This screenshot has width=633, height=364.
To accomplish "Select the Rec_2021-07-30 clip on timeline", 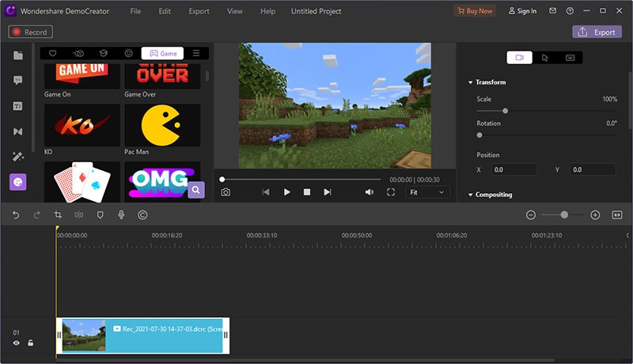I will [x=143, y=336].
